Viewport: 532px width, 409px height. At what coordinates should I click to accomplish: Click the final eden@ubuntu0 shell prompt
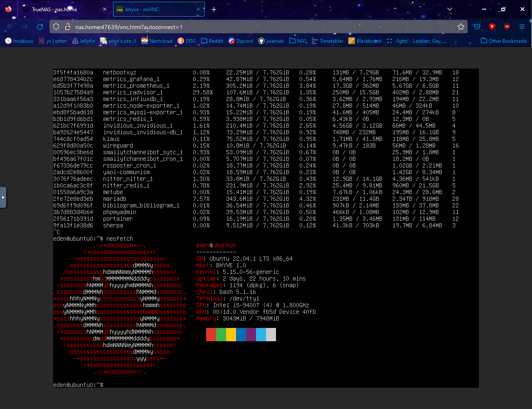click(78, 385)
